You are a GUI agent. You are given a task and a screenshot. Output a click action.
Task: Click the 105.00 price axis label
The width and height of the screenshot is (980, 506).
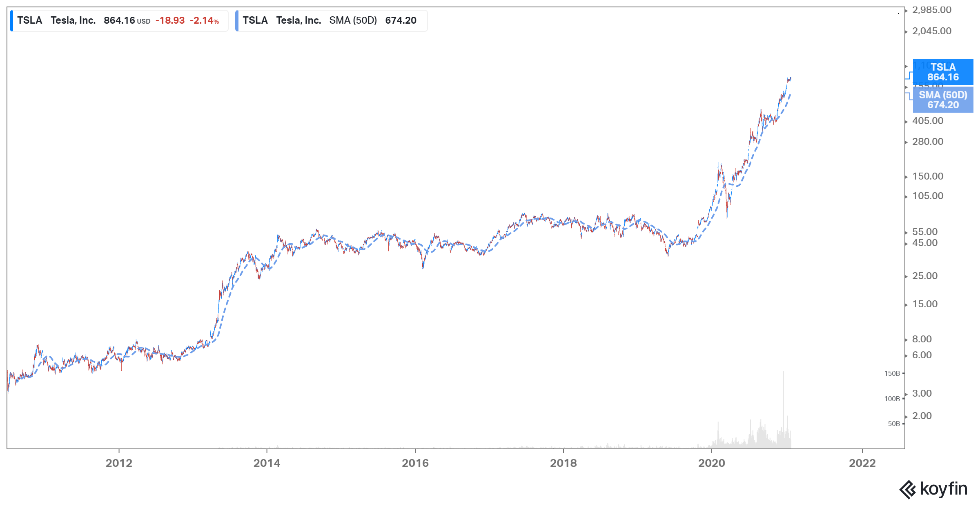(x=928, y=196)
